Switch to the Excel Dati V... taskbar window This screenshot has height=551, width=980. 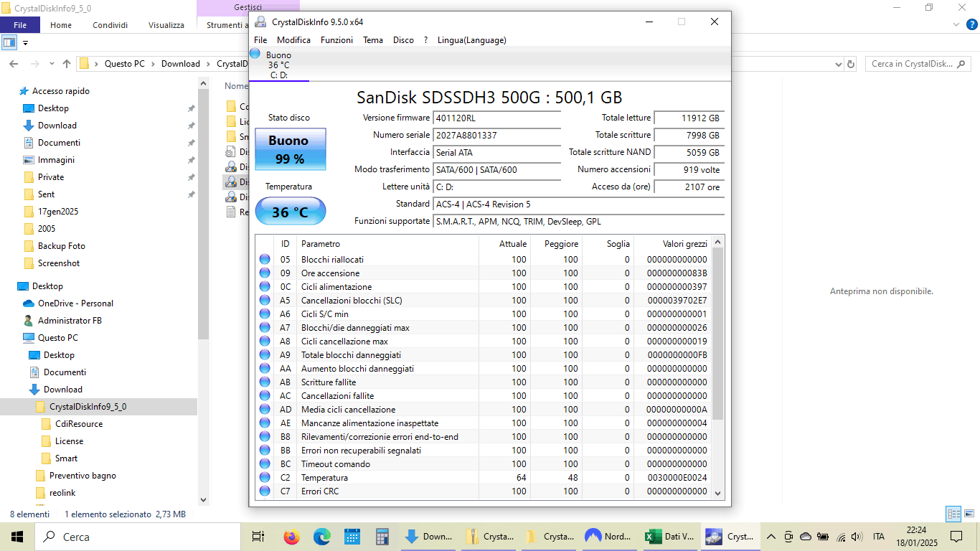(669, 537)
